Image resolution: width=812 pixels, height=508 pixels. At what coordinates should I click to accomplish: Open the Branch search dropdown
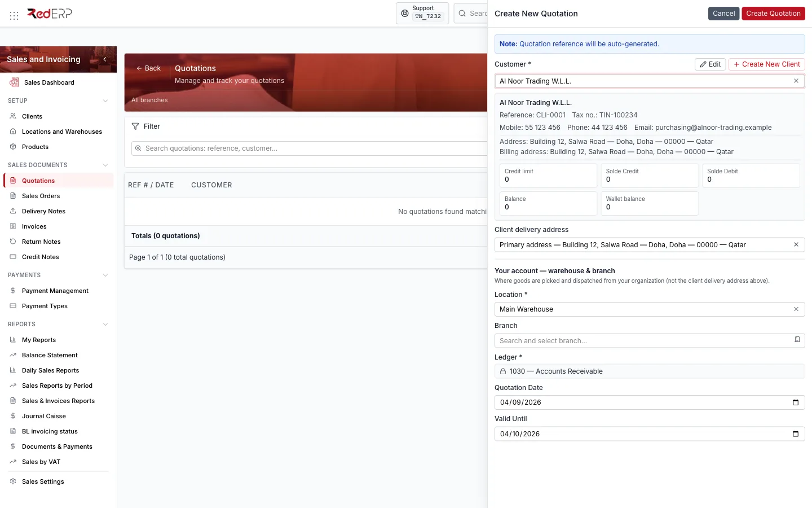pos(650,341)
